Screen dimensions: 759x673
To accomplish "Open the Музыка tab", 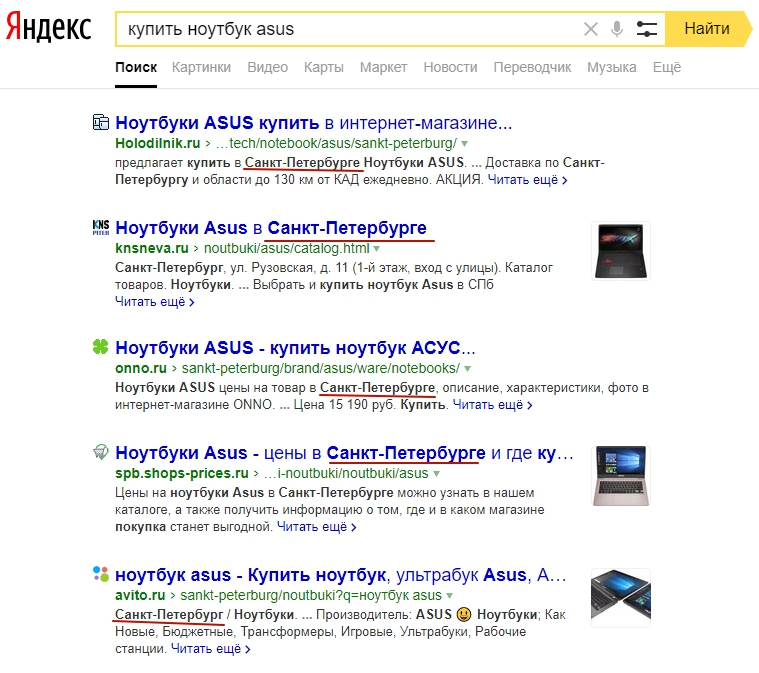I will pos(612,67).
